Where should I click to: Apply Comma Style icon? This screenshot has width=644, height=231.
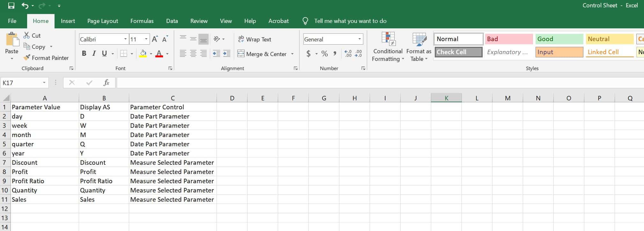335,54
